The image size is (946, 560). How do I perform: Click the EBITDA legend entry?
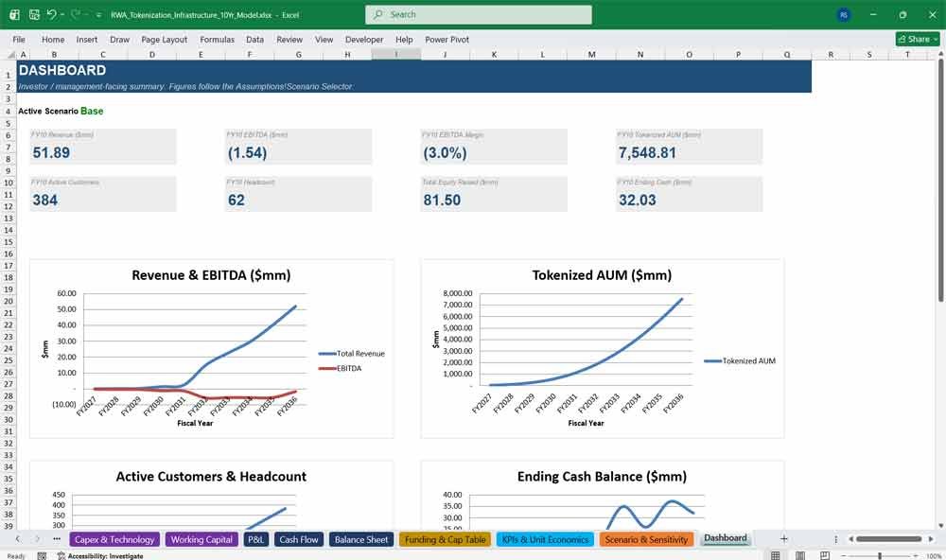(341, 368)
